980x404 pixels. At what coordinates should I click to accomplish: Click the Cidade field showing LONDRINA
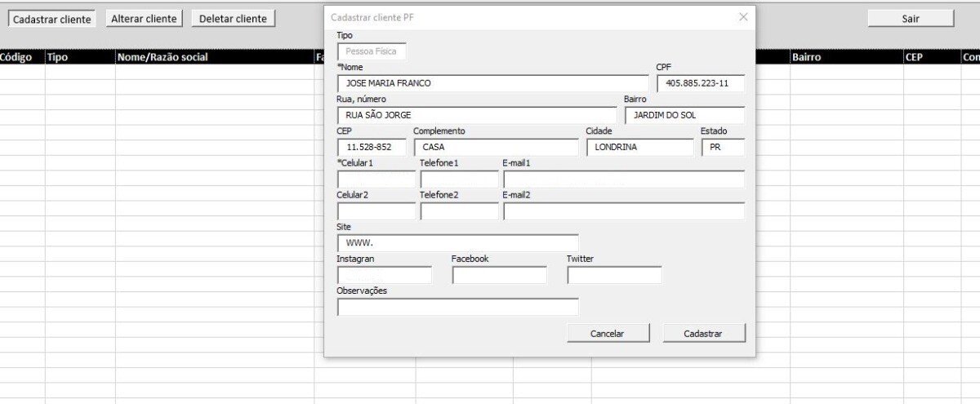coord(639,148)
